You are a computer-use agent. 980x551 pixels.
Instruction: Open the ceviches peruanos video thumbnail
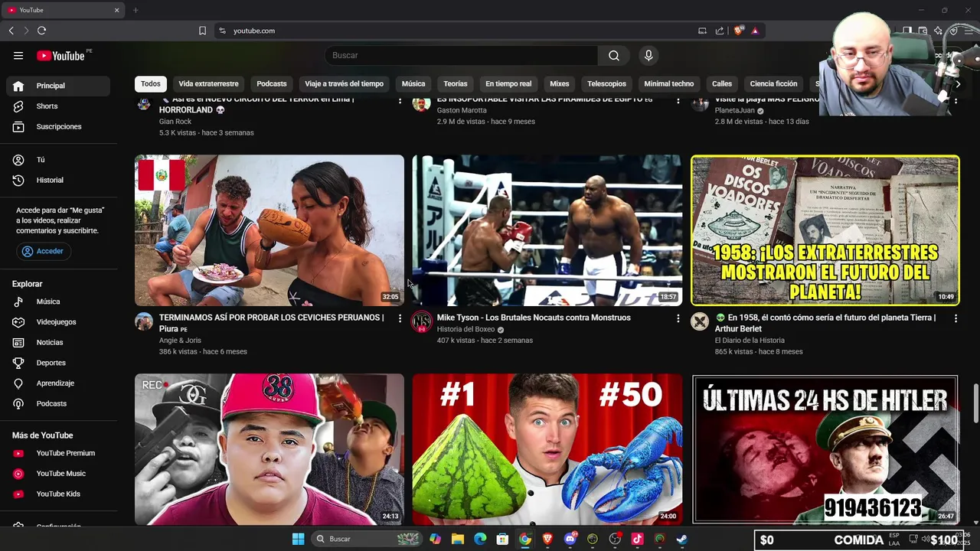click(269, 230)
